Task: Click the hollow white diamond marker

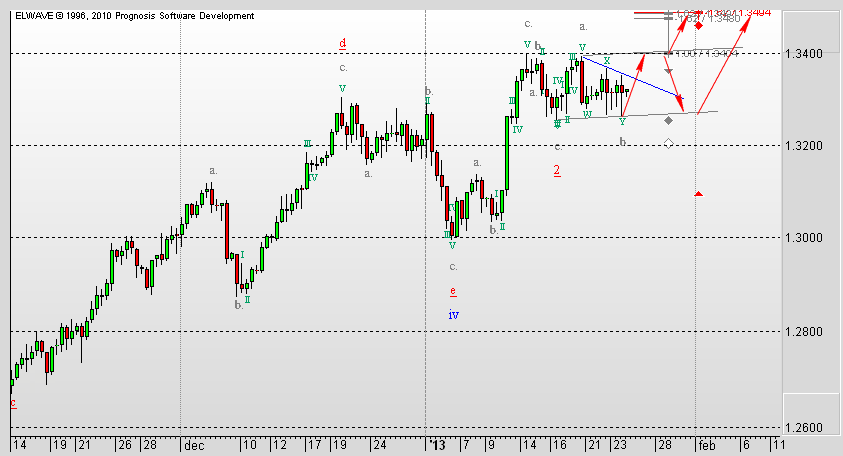Action: 668,143
